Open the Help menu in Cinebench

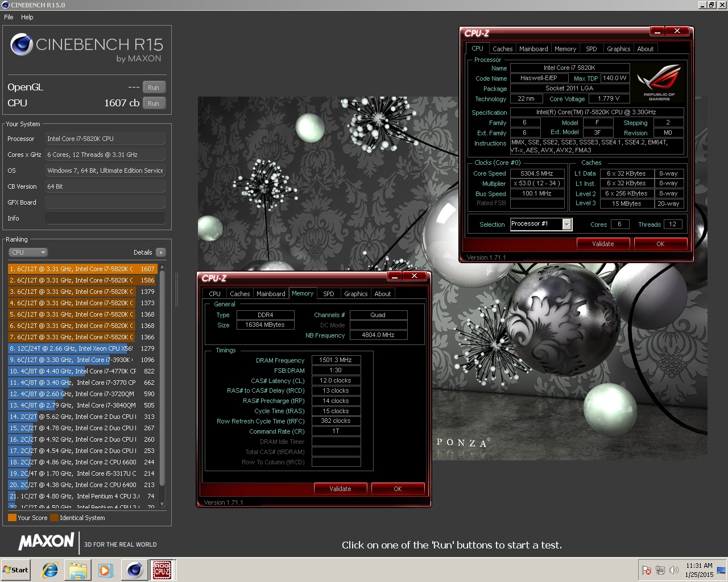27,17
